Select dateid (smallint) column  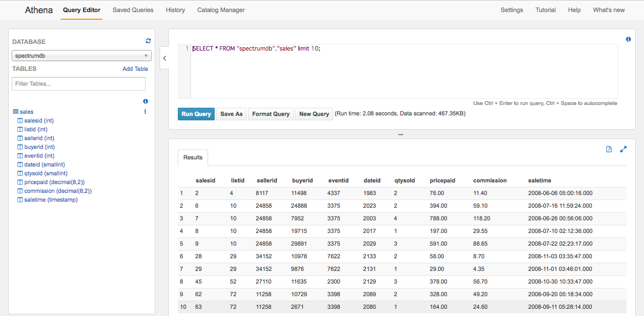(45, 164)
